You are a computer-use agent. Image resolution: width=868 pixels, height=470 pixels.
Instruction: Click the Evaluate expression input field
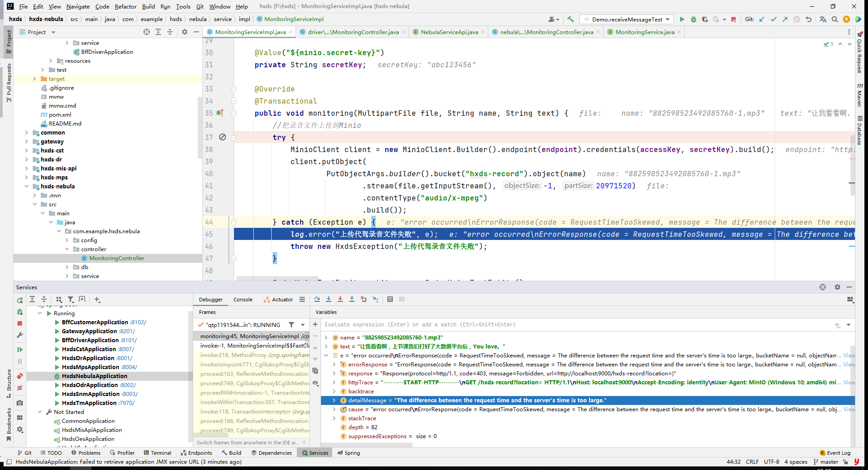[x=576, y=325]
